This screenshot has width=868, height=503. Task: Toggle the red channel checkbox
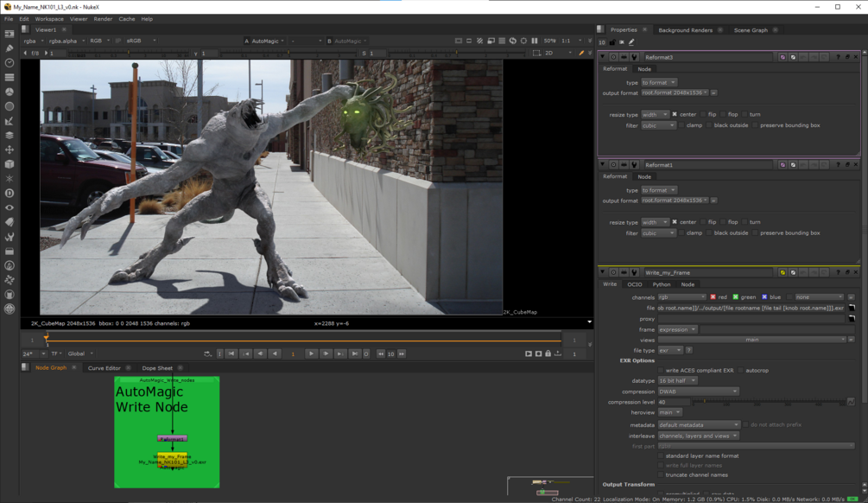(x=713, y=297)
